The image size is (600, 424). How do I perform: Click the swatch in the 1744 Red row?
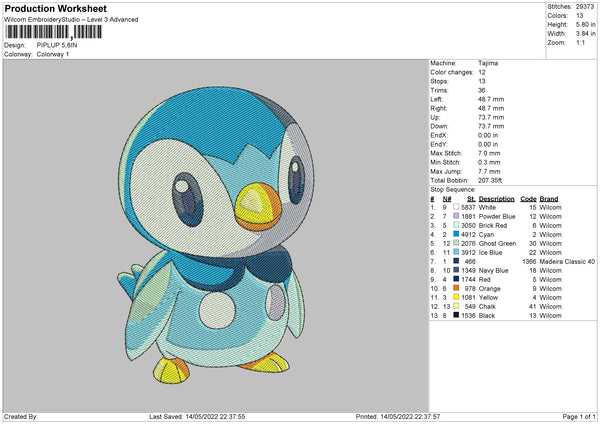[x=456, y=279]
